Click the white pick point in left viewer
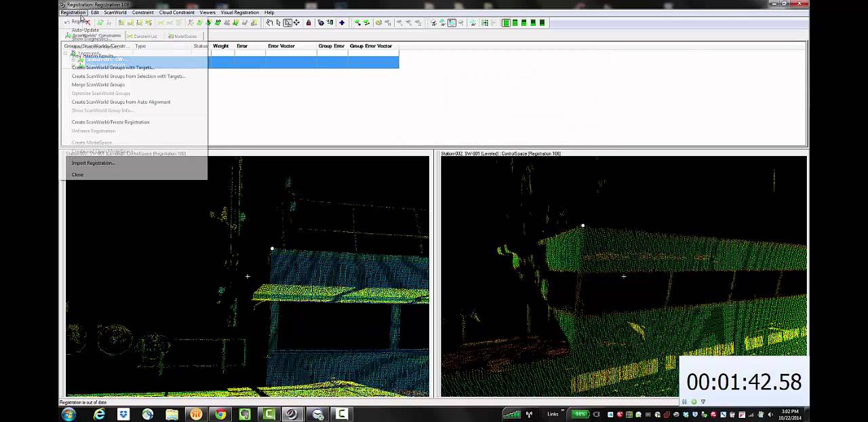 [272, 248]
